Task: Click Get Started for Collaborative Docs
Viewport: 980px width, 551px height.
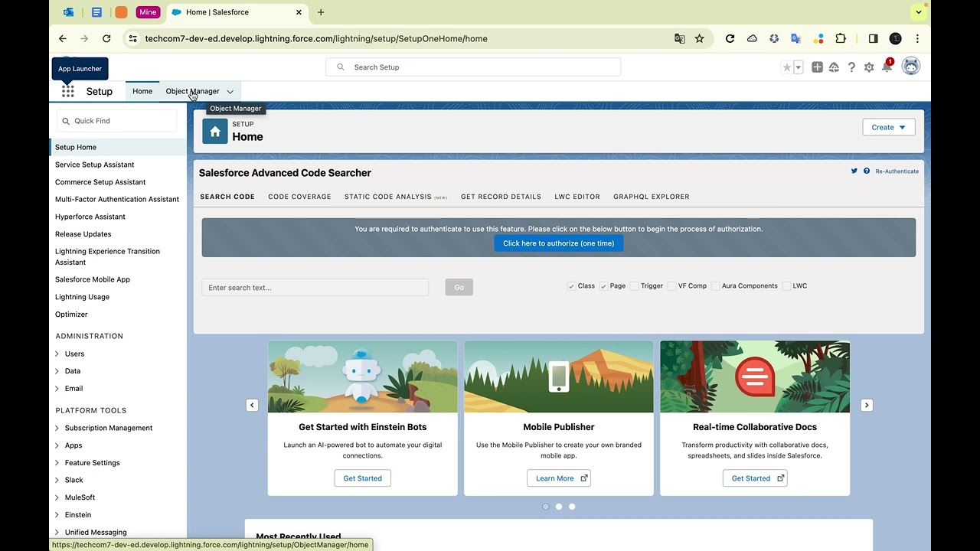Action: (x=755, y=478)
